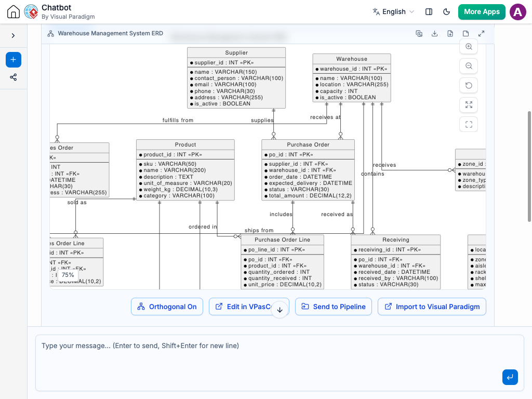Click the 'receives at' relationship label
Screen dimensions: 532x399
click(x=325, y=117)
